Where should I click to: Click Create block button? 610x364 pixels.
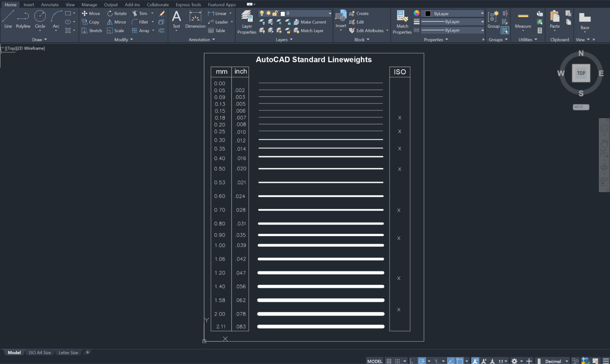[x=359, y=13]
